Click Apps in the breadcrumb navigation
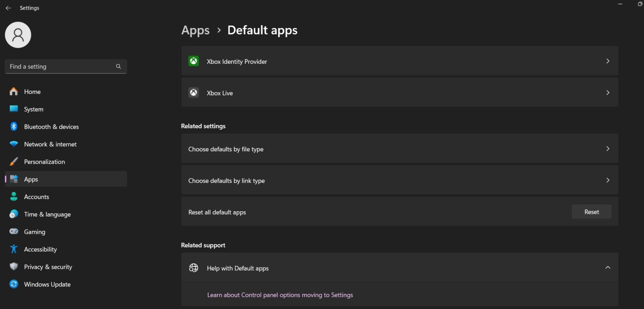Image resolution: width=644 pixels, height=309 pixels. pyautogui.click(x=195, y=30)
